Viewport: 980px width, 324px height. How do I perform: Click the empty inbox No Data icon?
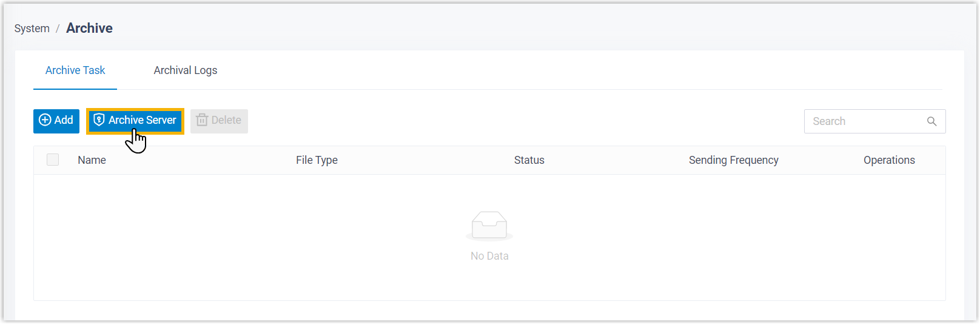click(489, 225)
